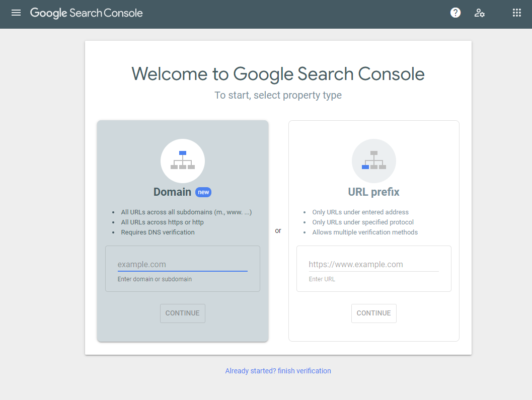Image resolution: width=532 pixels, height=400 pixels.
Task: Focus the https://www.example.com URL input
Action: pyautogui.click(x=373, y=264)
